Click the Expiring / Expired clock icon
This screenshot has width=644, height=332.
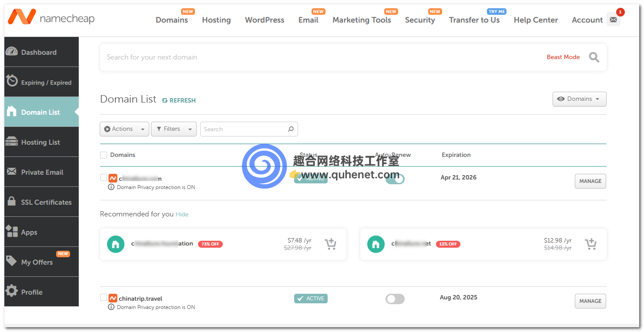[x=12, y=81]
